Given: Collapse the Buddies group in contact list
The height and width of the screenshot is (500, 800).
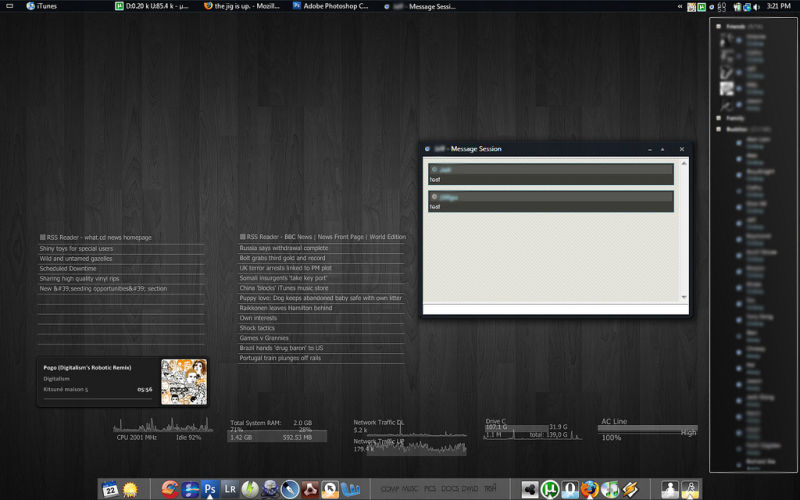Looking at the screenshot, I should click(x=719, y=129).
